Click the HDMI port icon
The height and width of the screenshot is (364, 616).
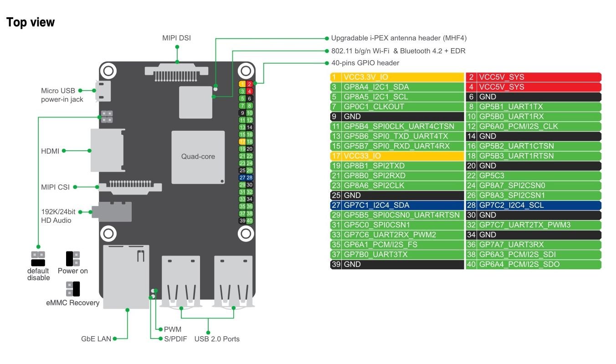(107, 150)
